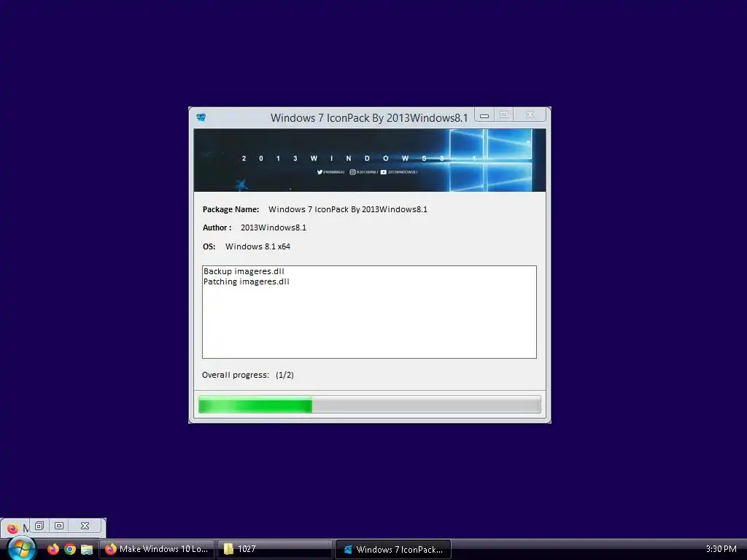Image resolution: width=747 pixels, height=560 pixels.
Task: Click the YouTube handle in the banner
Action: [399, 172]
